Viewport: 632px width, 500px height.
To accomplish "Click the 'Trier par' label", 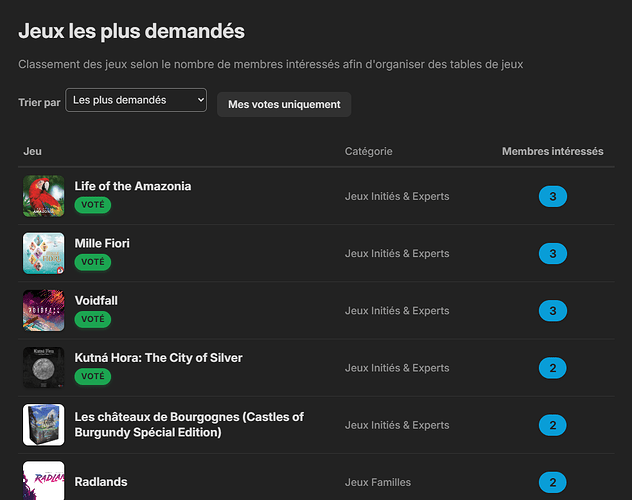I will tap(39, 103).
